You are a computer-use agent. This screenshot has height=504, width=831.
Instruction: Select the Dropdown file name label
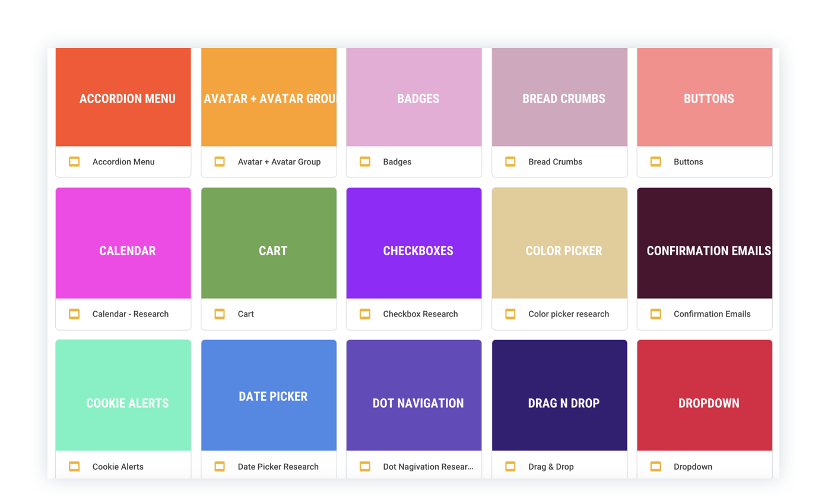[693, 467]
